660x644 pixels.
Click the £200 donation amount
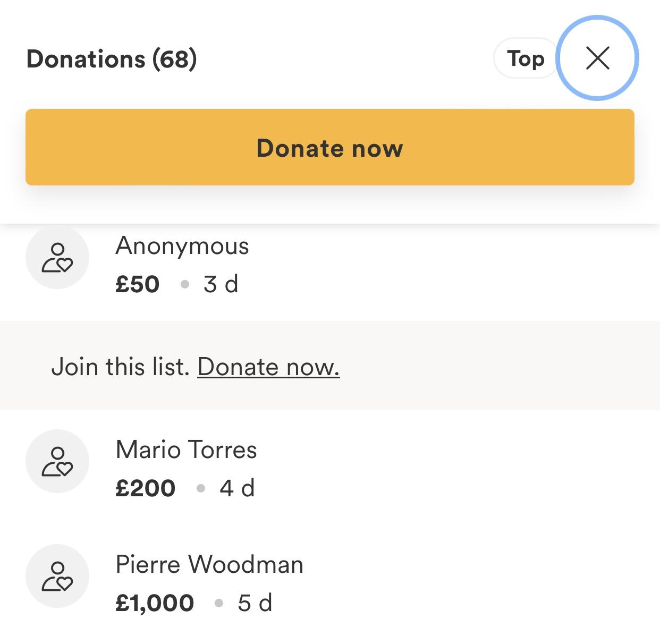146,488
